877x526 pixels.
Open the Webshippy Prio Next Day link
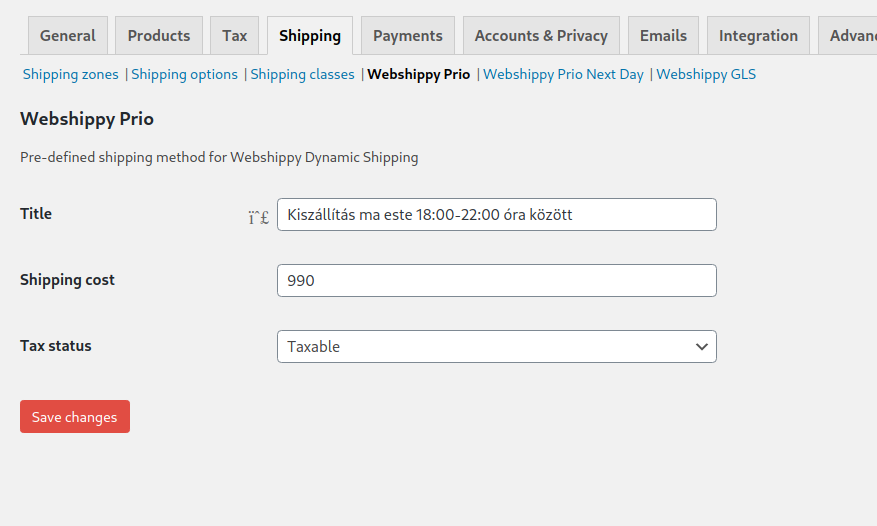[563, 74]
